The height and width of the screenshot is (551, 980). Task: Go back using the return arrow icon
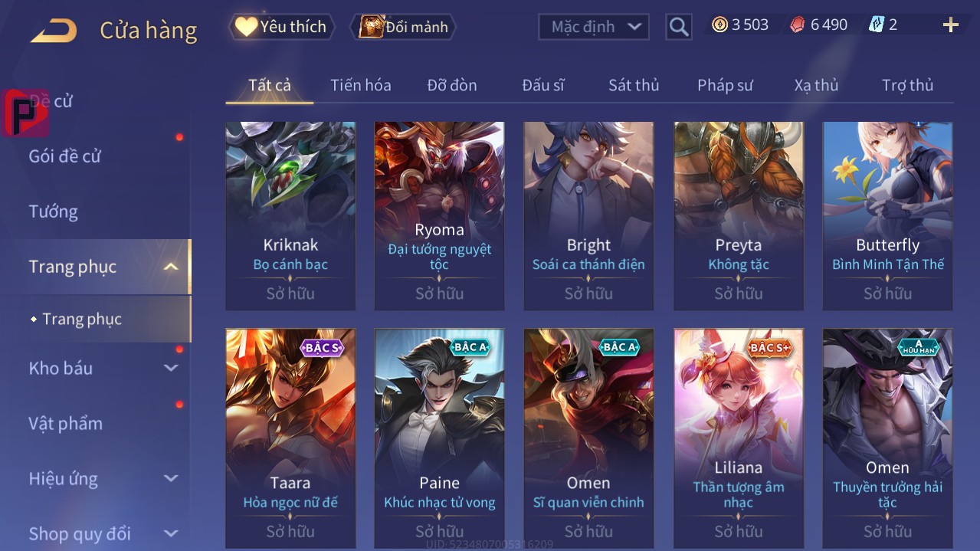(x=54, y=31)
